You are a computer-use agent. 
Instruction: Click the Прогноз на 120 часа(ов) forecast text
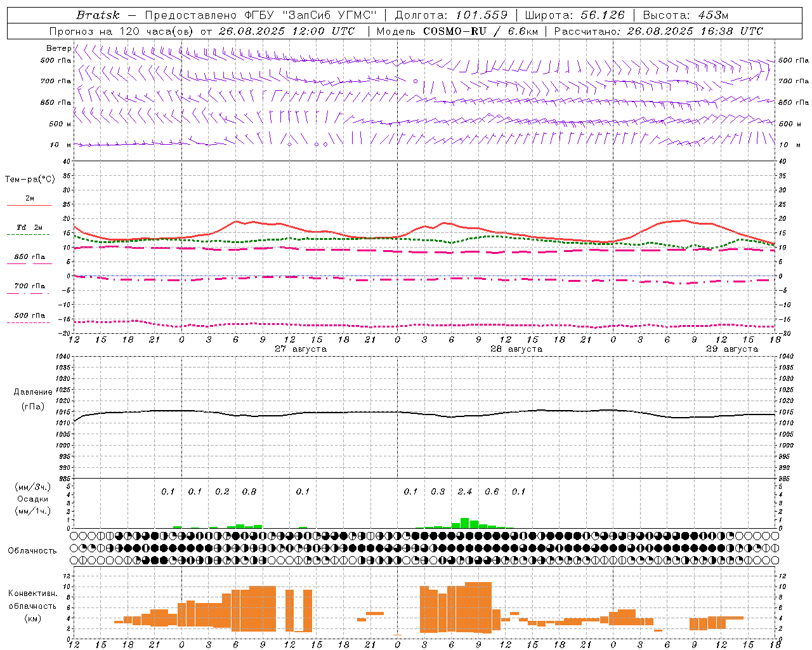(x=122, y=31)
